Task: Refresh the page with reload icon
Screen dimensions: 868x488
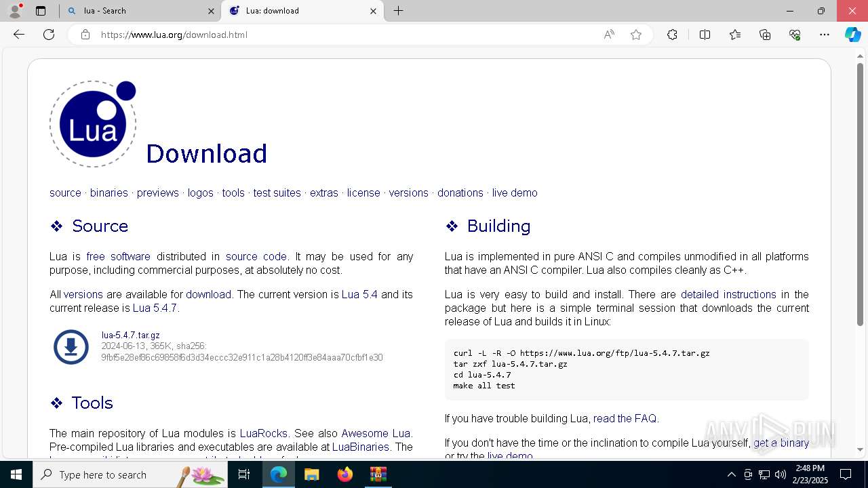Action: click(49, 35)
